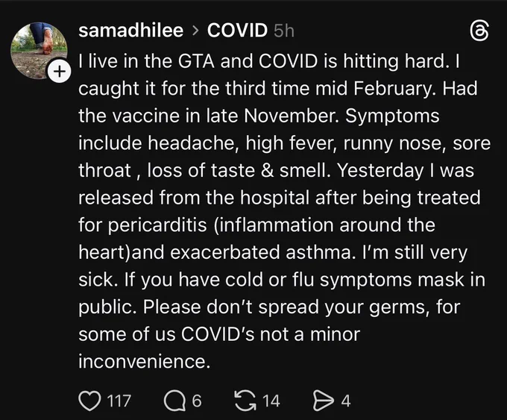Open the Threads logo icon
Image resolution: width=507 pixels, height=420 pixels.
[x=479, y=31]
